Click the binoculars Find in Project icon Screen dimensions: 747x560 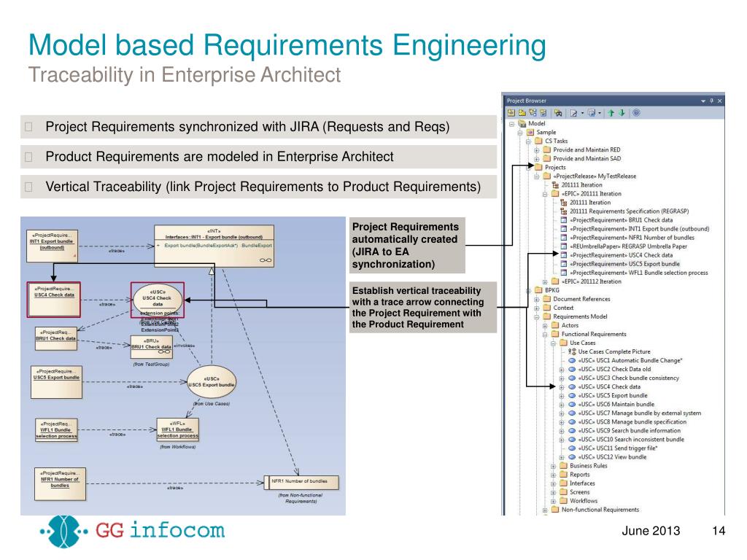[558, 113]
